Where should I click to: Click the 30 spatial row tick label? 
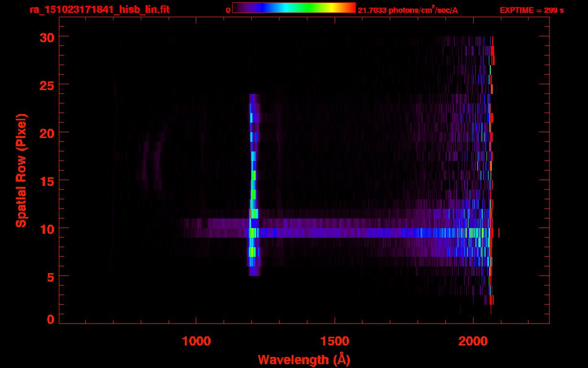tap(47, 37)
